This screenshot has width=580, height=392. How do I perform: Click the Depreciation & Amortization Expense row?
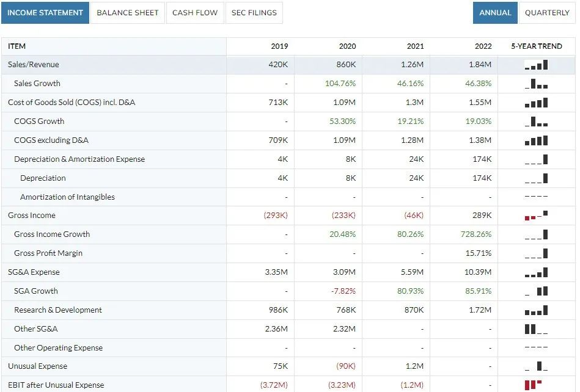(288, 159)
